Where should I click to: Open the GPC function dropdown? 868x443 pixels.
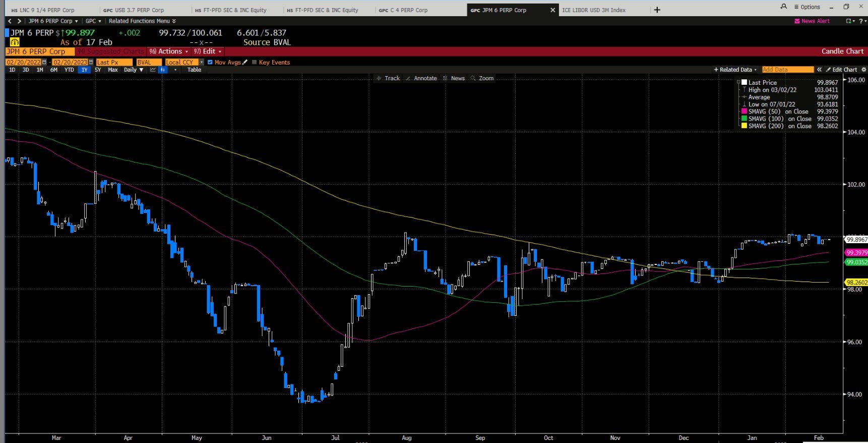coord(93,21)
